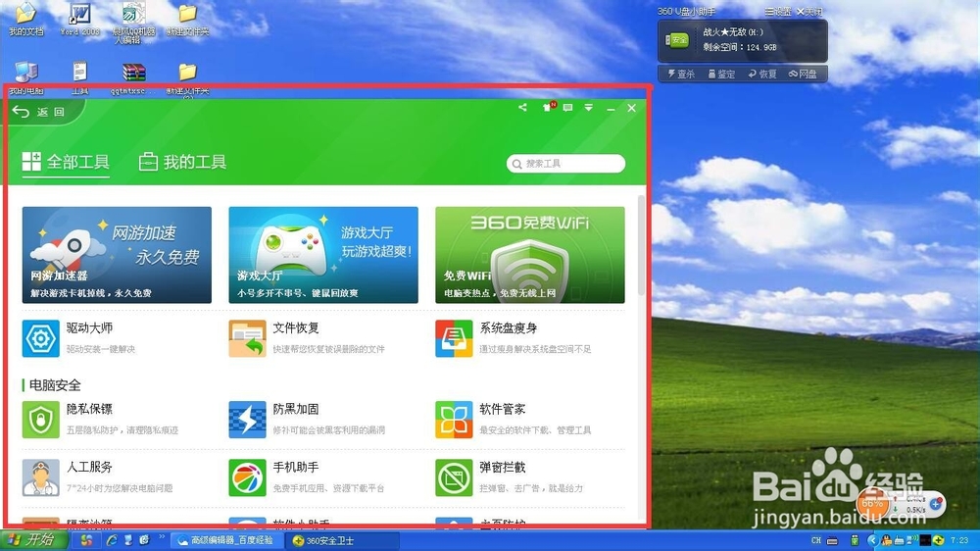This screenshot has height=551, width=980.
Task: Click the 手机助手 title text
Action: (x=296, y=468)
